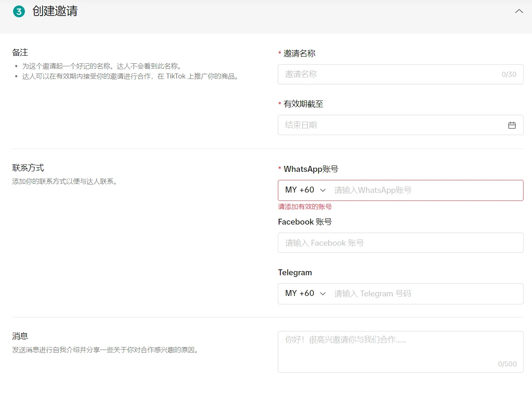
Task: Open the calendar icon in the end date field
Action: (x=512, y=125)
